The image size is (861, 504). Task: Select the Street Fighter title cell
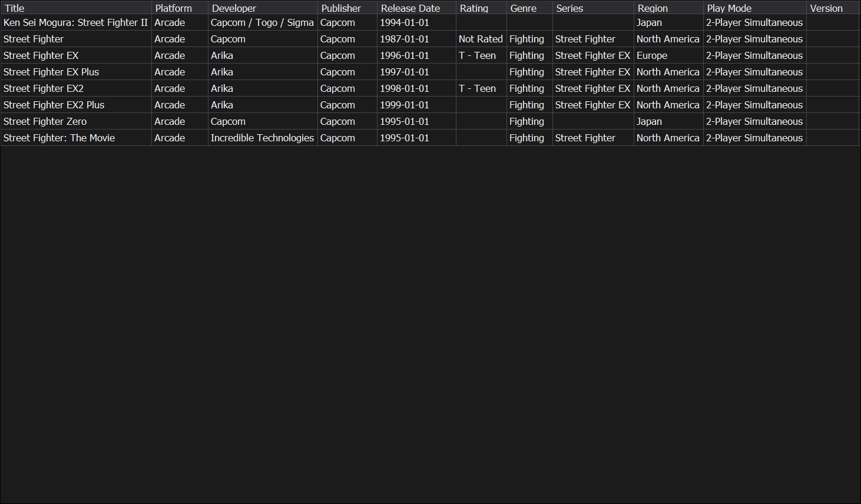click(76, 39)
